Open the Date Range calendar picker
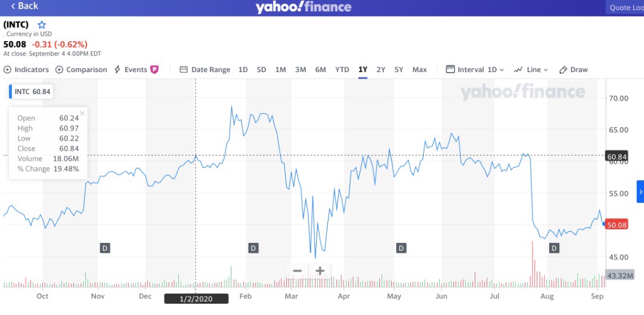Image resolution: width=644 pixels, height=315 pixels. (x=205, y=70)
